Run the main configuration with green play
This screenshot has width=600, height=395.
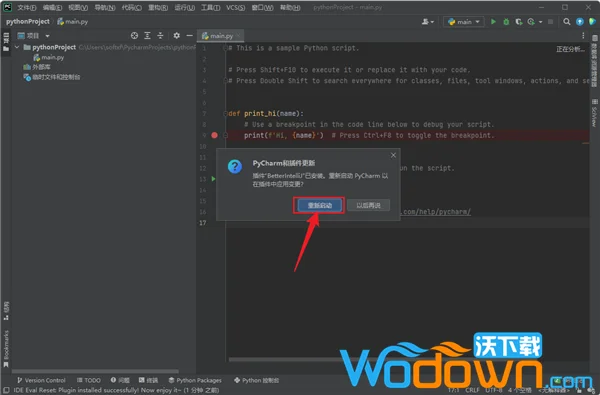(493, 22)
